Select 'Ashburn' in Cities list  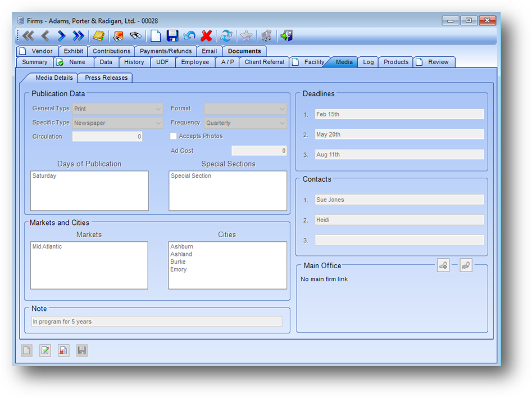[181, 246]
